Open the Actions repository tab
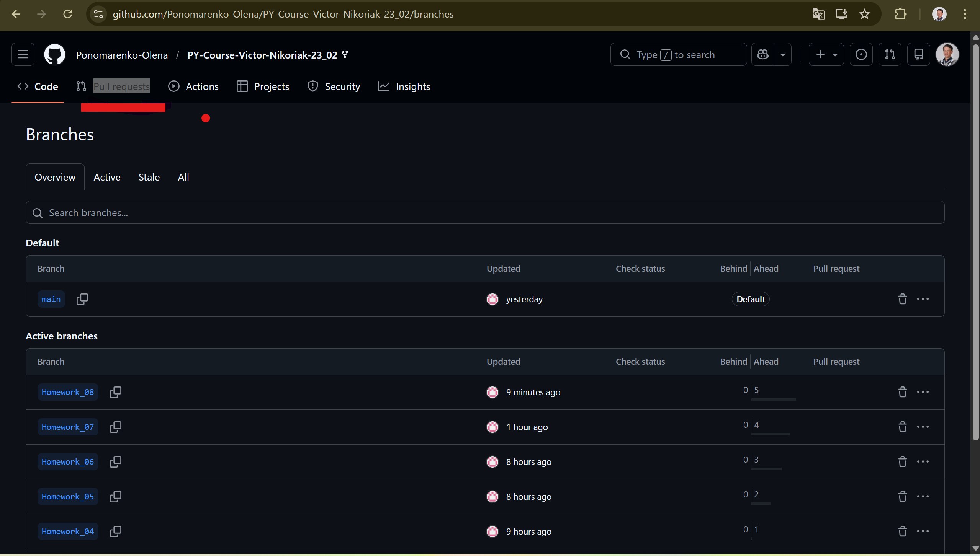Image resolution: width=980 pixels, height=556 pixels. point(193,86)
